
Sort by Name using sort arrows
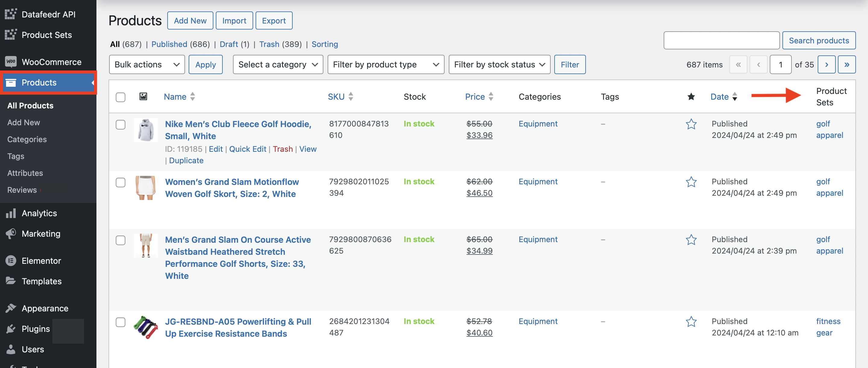[x=192, y=97]
